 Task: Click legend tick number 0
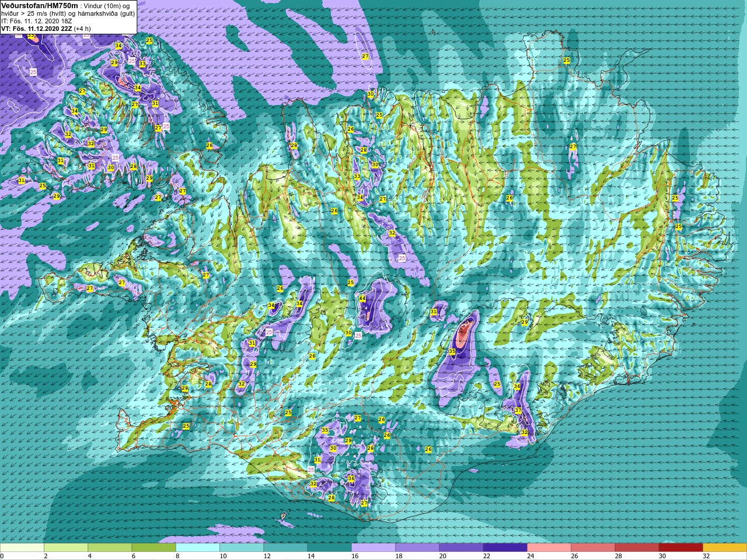[x=2, y=556]
